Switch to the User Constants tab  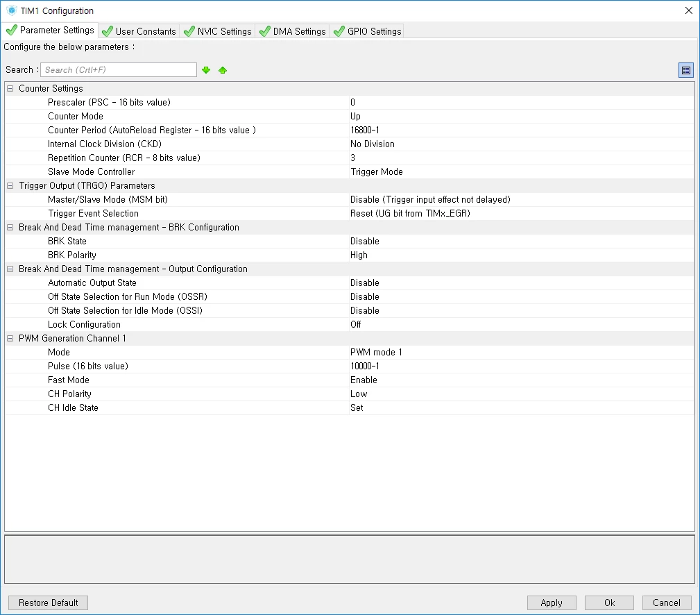coord(139,31)
